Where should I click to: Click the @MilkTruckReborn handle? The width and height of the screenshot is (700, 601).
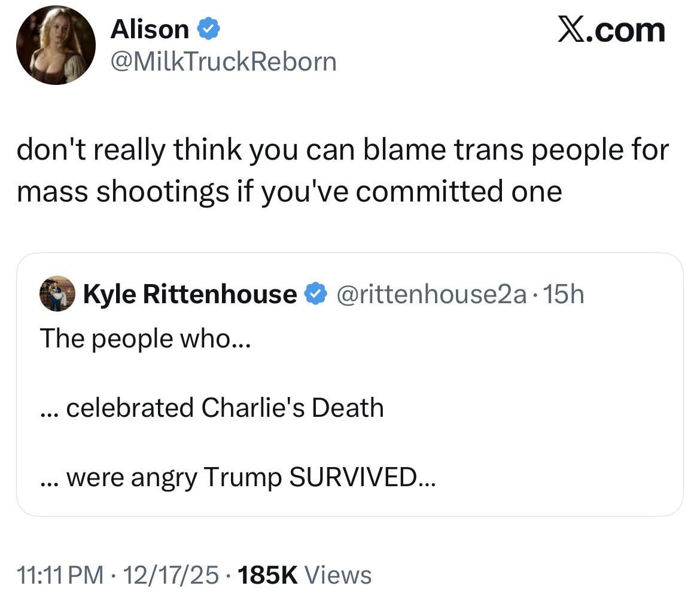coord(223,62)
